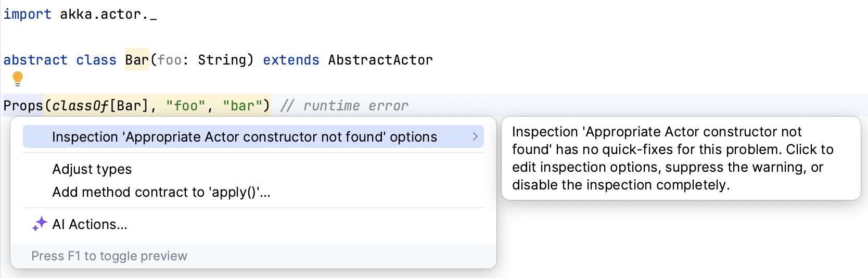The image size is (868, 278).
Task: Expand the inspection options submenu arrow
Action: (x=475, y=136)
